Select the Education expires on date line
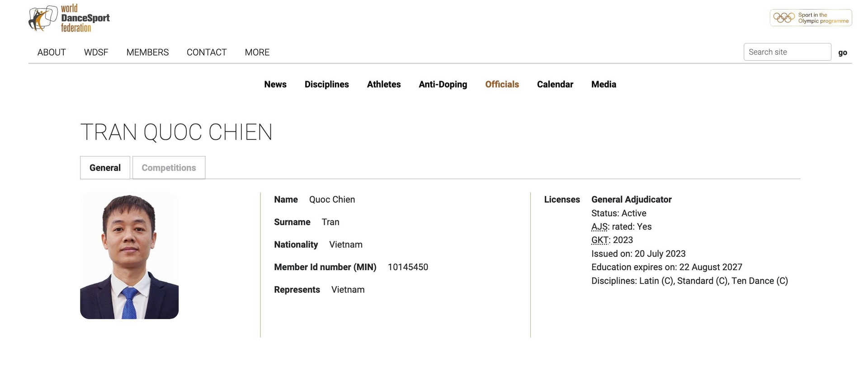This screenshot has height=372, width=868. pos(667,267)
